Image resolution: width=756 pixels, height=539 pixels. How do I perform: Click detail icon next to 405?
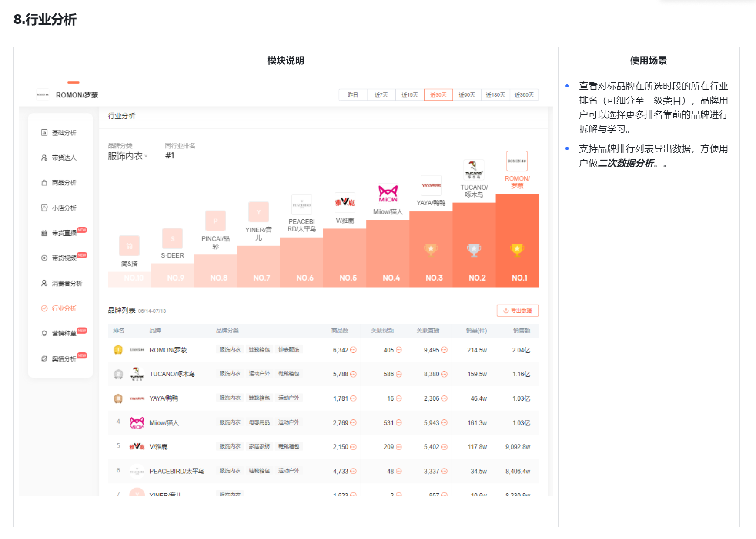click(399, 350)
